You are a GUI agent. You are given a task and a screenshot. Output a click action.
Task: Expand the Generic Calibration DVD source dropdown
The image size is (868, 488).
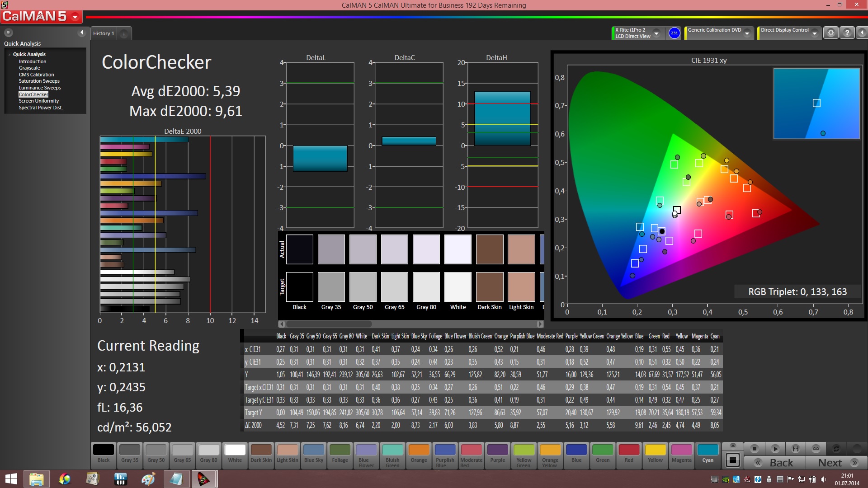pyautogui.click(x=747, y=33)
